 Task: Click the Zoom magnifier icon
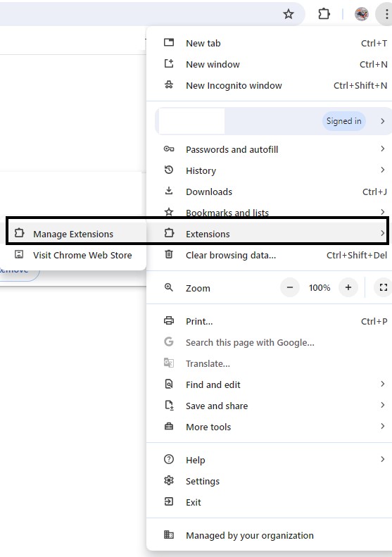click(x=169, y=287)
